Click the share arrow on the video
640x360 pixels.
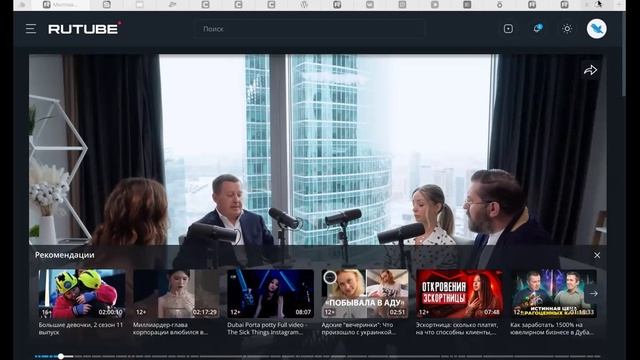(x=590, y=71)
